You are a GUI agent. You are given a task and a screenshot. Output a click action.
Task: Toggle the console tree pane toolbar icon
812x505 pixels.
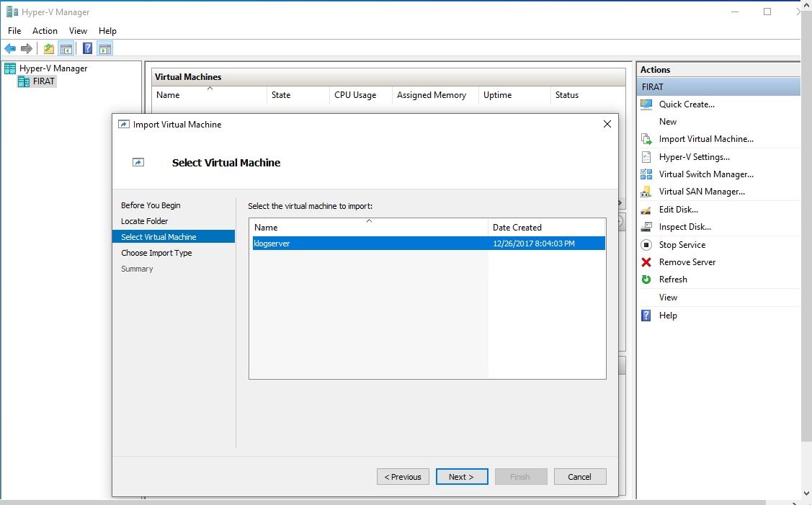(66, 49)
